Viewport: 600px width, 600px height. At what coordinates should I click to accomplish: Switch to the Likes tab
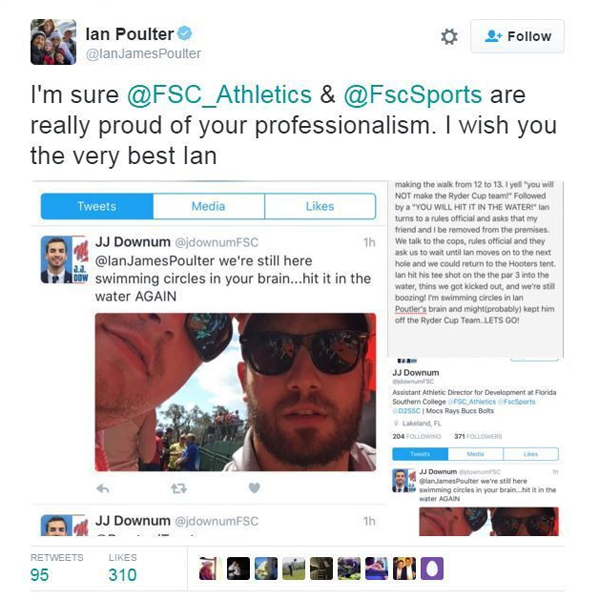click(x=320, y=206)
